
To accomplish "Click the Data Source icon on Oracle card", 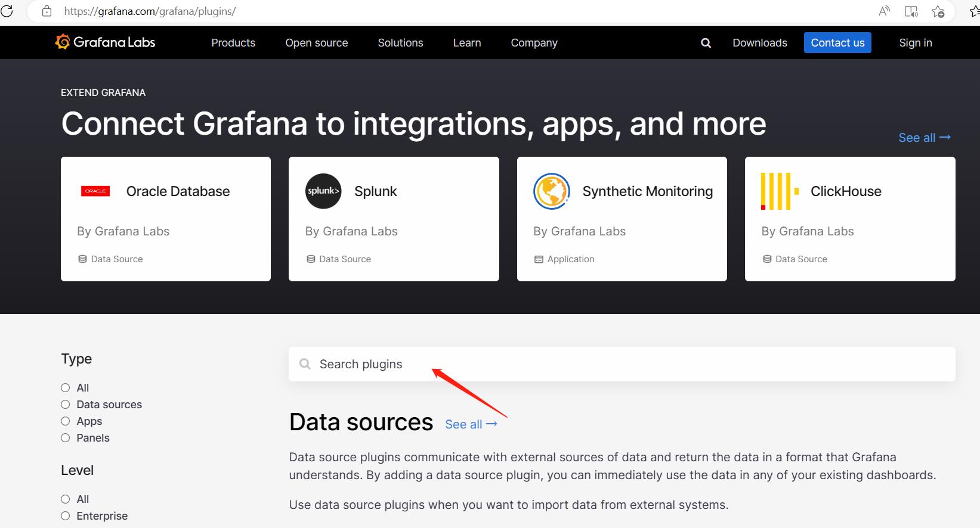I will (82, 259).
